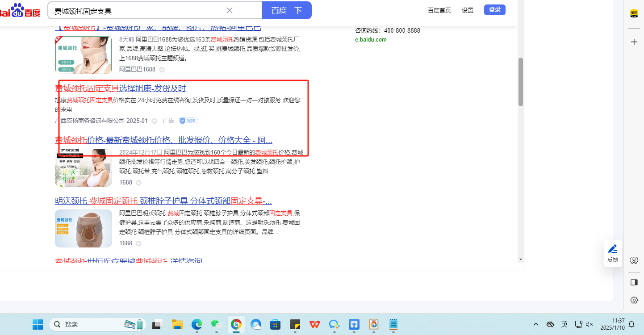Expand the dropdown arrow next to 阿里巴巴1688
Viewport: 644px width, 335px height.
coord(162,70)
